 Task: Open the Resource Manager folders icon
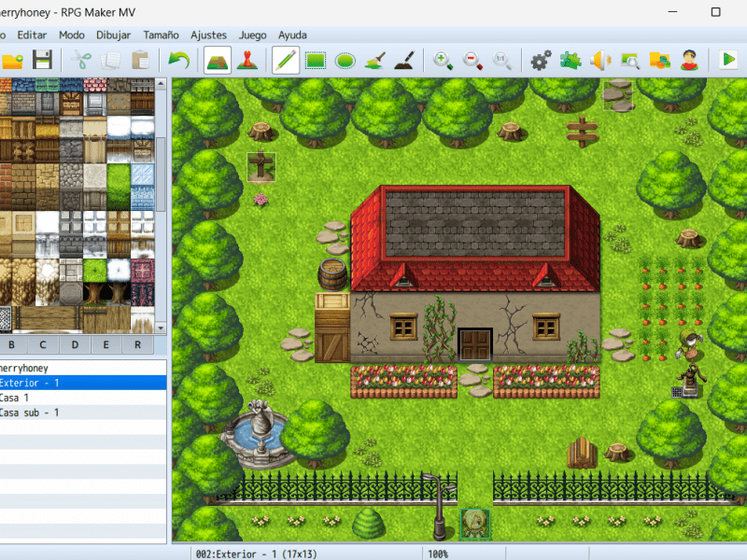click(662, 61)
